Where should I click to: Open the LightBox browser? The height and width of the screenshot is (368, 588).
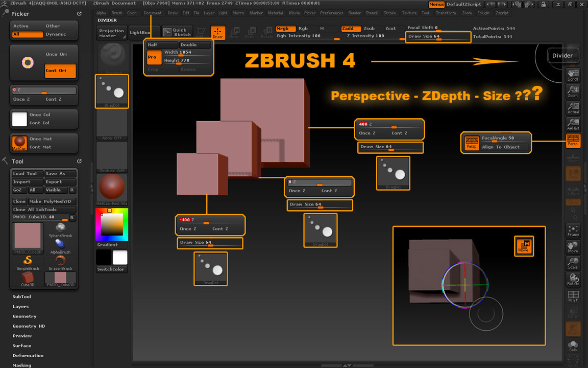141,33
